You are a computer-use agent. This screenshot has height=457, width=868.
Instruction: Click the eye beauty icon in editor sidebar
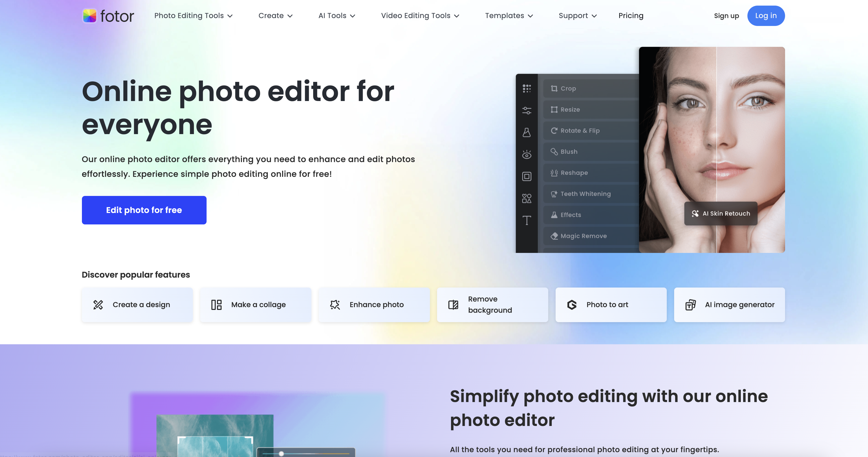pos(527,154)
